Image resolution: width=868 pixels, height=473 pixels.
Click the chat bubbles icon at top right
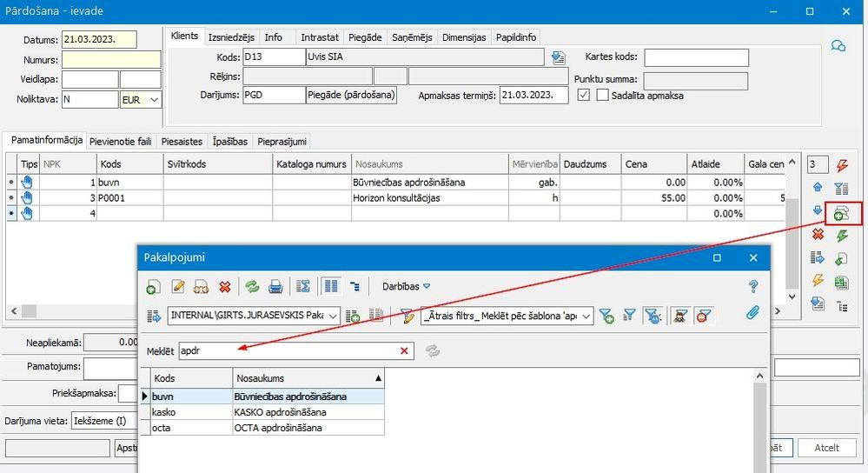tap(838, 46)
